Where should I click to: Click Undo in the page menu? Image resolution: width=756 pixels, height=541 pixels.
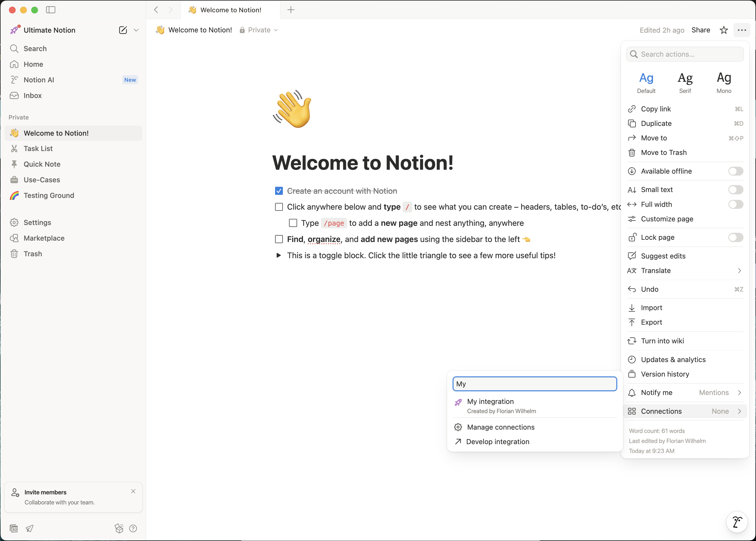[685, 289]
